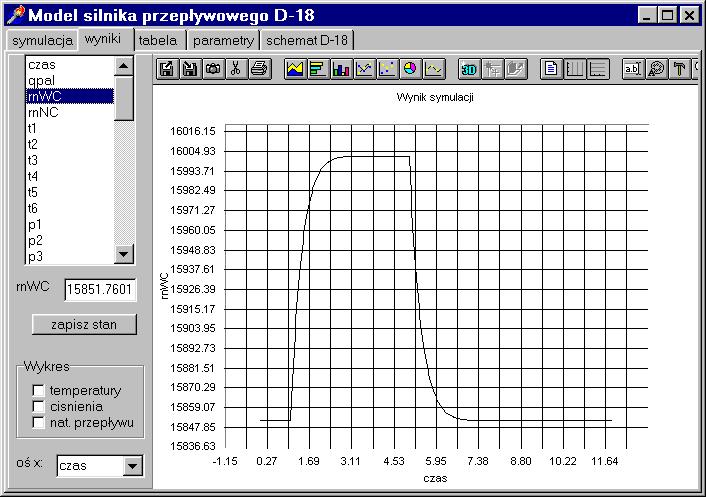Image resolution: width=706 pixels, height=497 pixels.
Task: Click the load chart toolbar icon
Action: (167, 69)
